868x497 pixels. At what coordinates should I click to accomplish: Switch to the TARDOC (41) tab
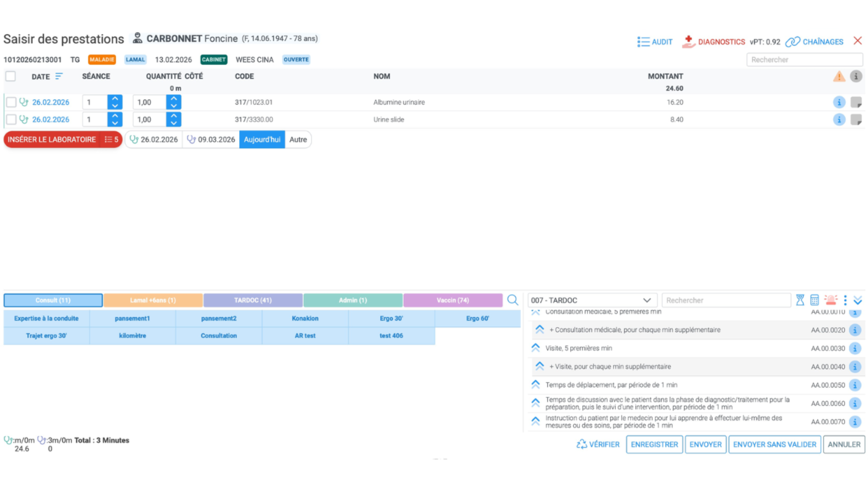tap(253, 300)
